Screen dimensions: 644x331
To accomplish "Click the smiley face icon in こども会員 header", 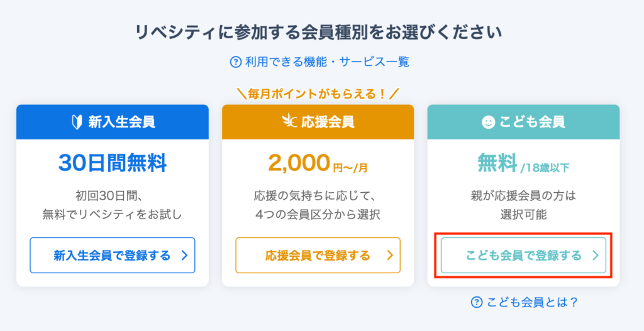I will [488, 122].
